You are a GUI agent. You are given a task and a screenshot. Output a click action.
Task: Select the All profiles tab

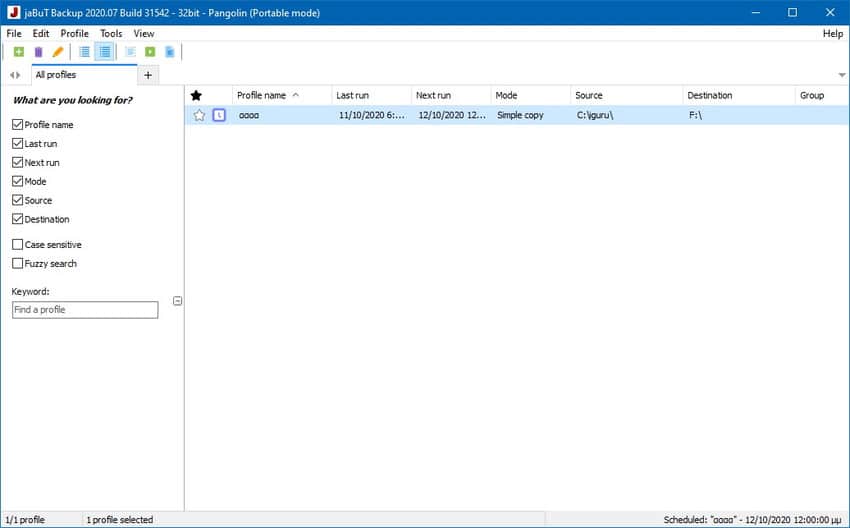tap(84, 75)
